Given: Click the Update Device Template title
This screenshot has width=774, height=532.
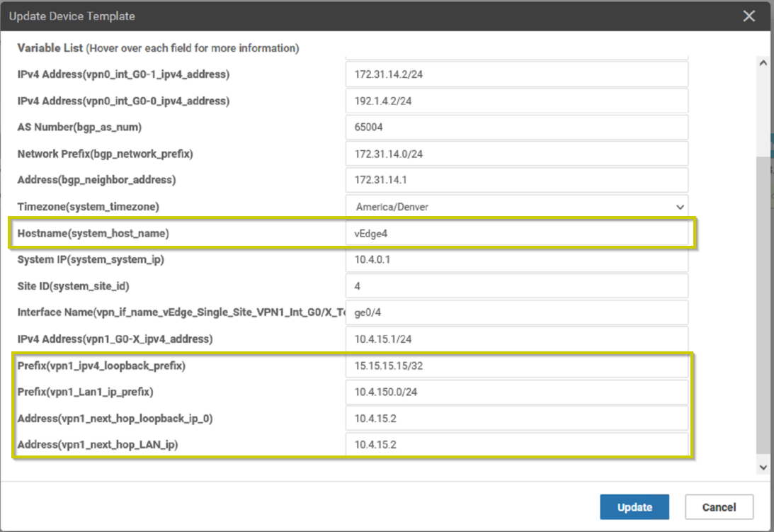Looking at the screenshot, I should [72, 16].
